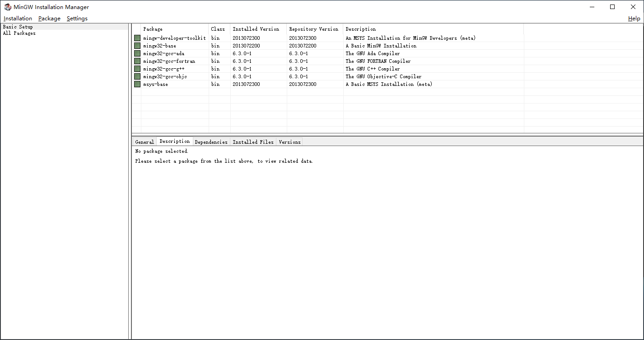Click the Class cell of mingw32-gcc-ada

coord(215,53)
